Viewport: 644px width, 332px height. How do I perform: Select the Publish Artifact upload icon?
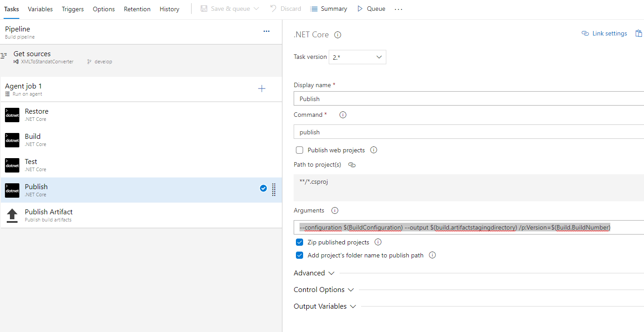pos(12,215)
